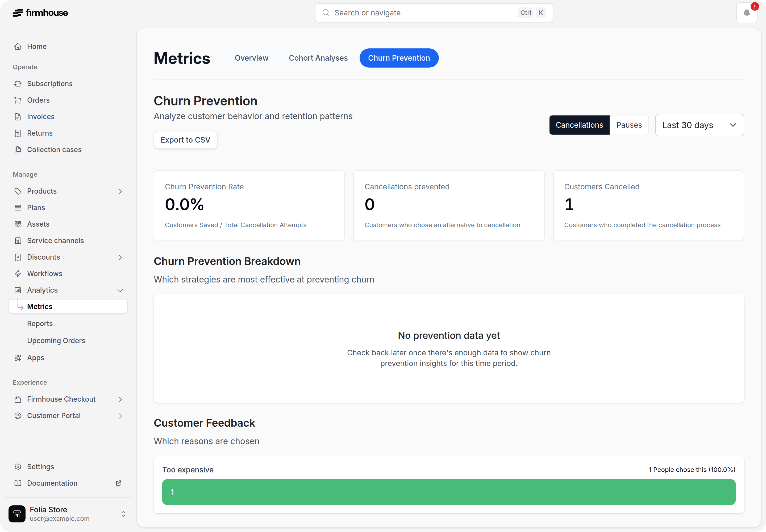Click the Firmhouse logo
766x532 pixels.
pyautogui.click(x=40, y=13)
